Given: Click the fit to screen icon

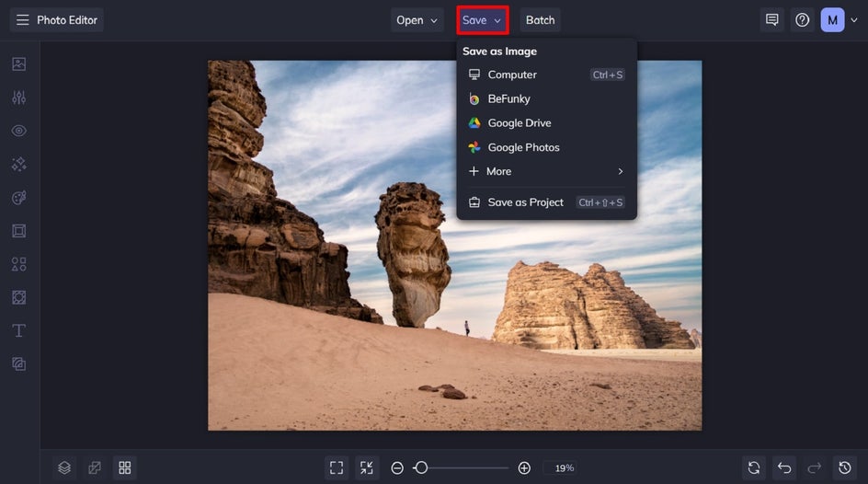Looking at the screenshot, I should 337,468.
